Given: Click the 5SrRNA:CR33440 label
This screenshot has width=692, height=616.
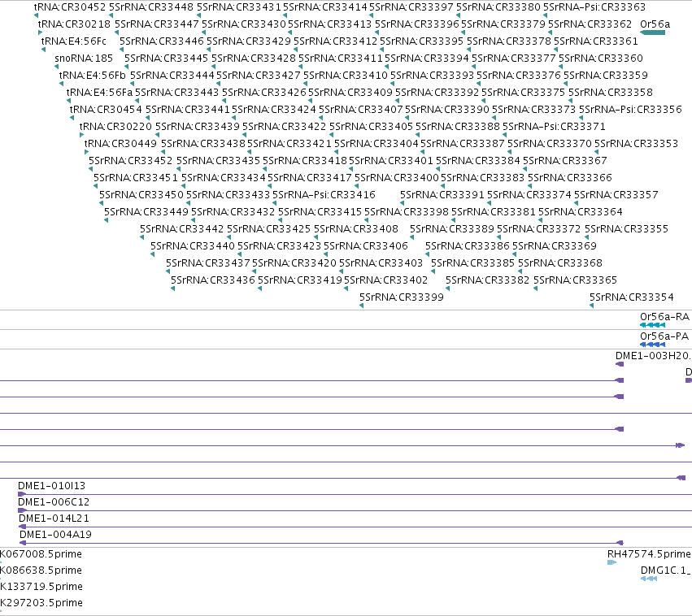Looking at the screenshot, I should click(x=193, y=245).
